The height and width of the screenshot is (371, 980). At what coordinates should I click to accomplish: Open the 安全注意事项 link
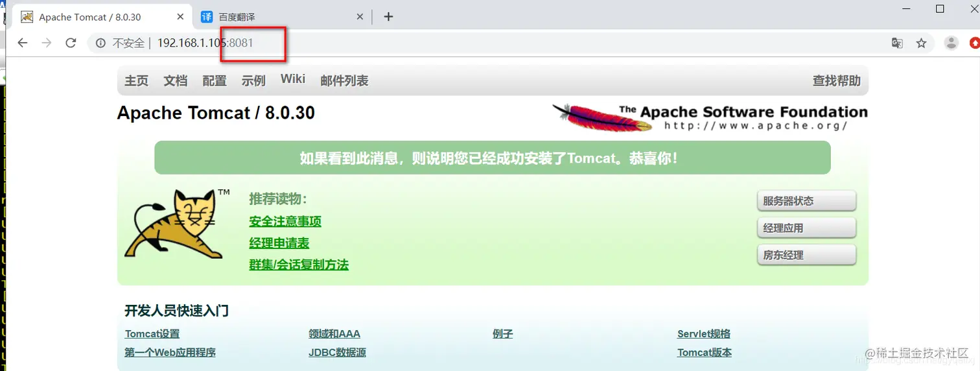tap(285, 221)
